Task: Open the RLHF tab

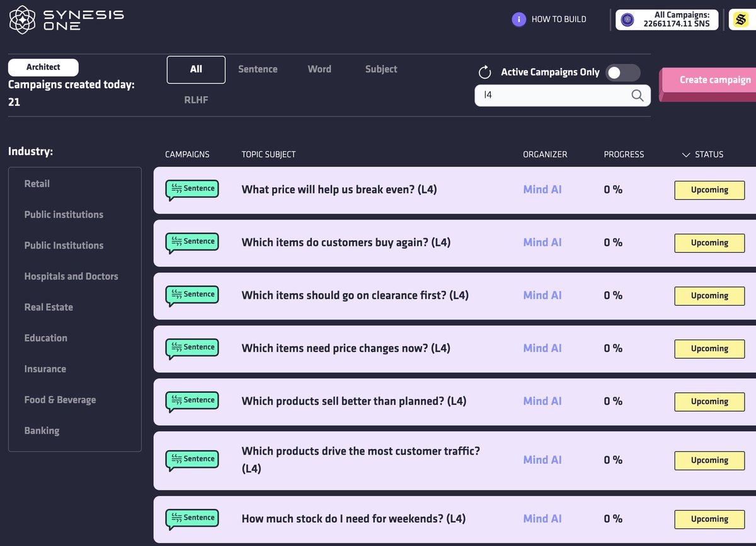Action: [195, 99]
